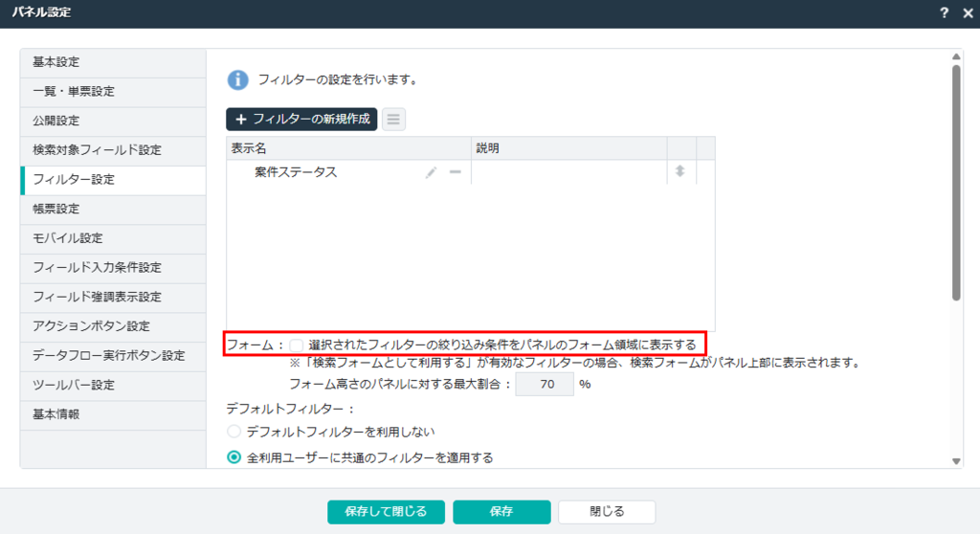The width and height of the screenshot is (980, 534).
Task: Click the form height percentage input field
Action: [545, 385]
